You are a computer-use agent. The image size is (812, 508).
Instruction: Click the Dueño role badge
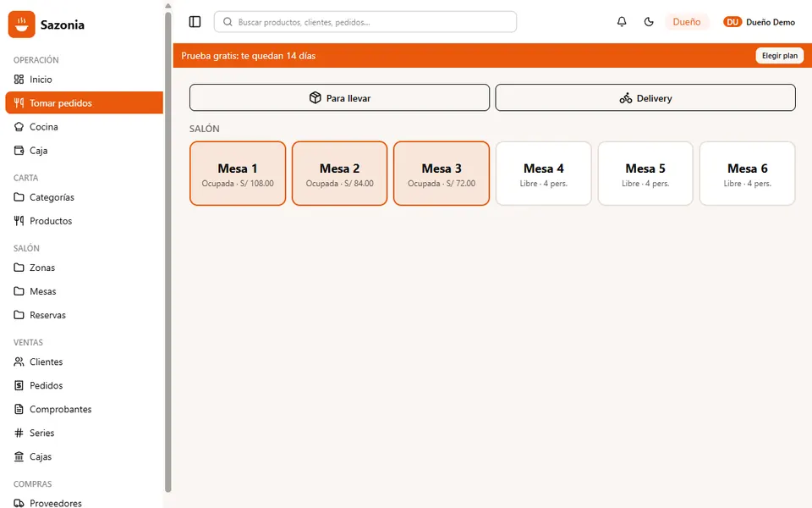pyautogui.click(x=687, y=22)
